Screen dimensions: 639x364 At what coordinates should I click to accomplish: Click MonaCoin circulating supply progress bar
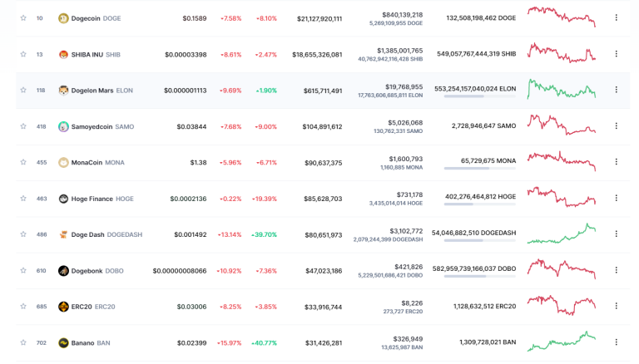479,168
